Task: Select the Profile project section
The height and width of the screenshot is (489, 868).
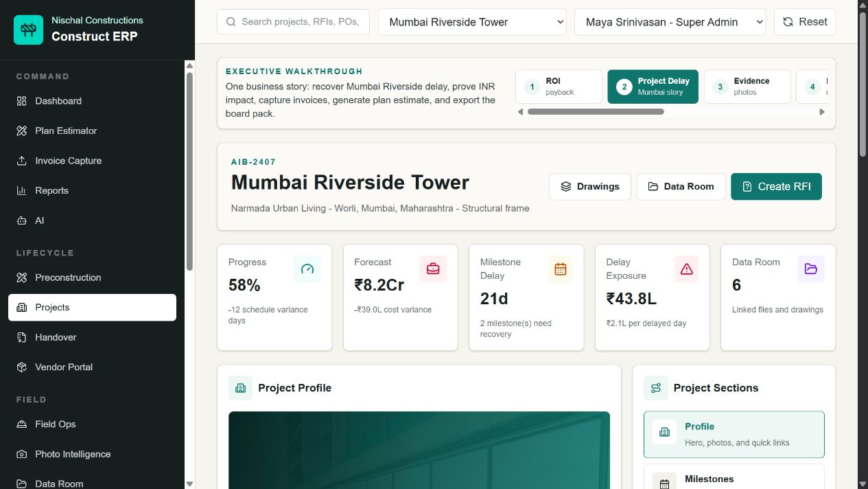Action: pyautogui.click(x=734, y=435)
